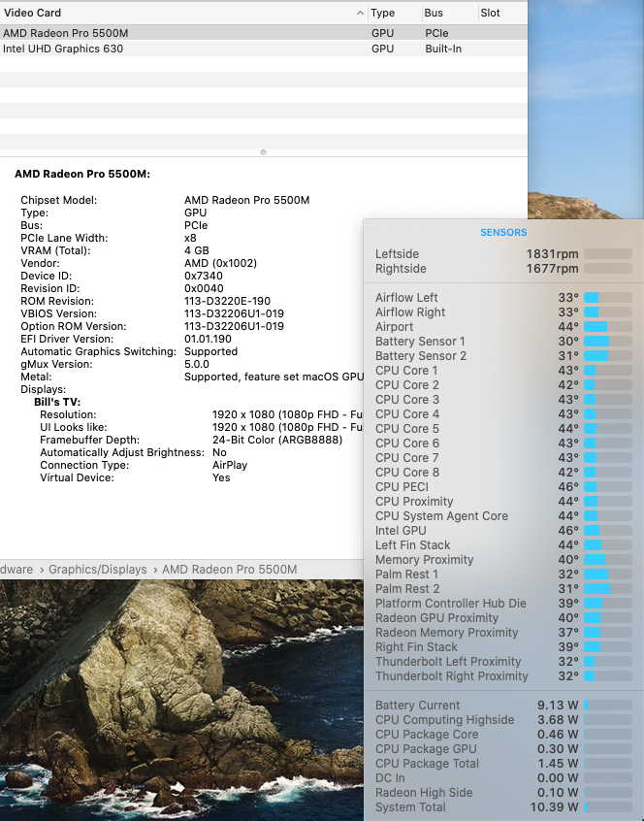Click the CPU Core 5 sensor row

pos(503,428)
